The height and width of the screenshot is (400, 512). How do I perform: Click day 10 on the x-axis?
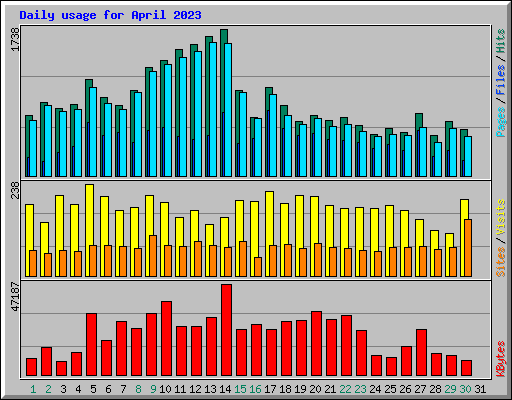coord(165,389)
